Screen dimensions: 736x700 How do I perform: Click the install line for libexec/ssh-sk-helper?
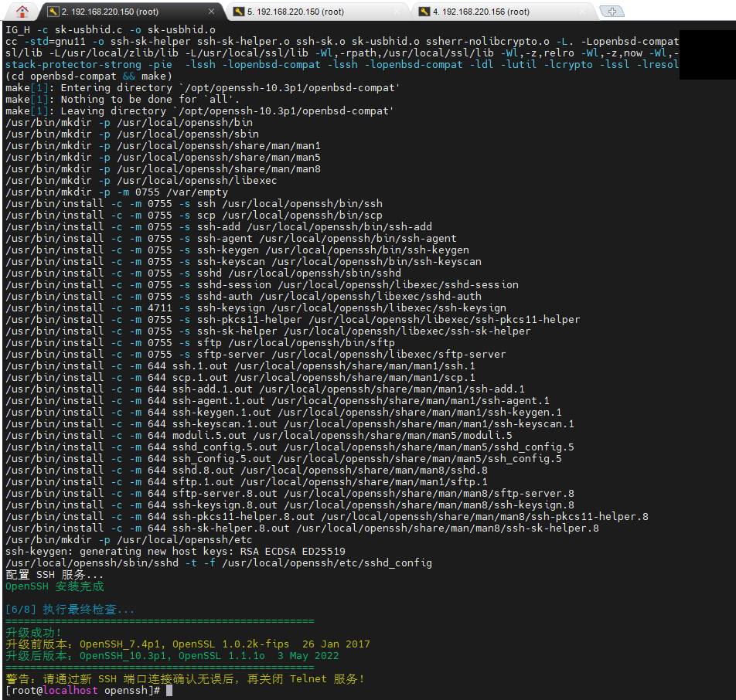268,331
